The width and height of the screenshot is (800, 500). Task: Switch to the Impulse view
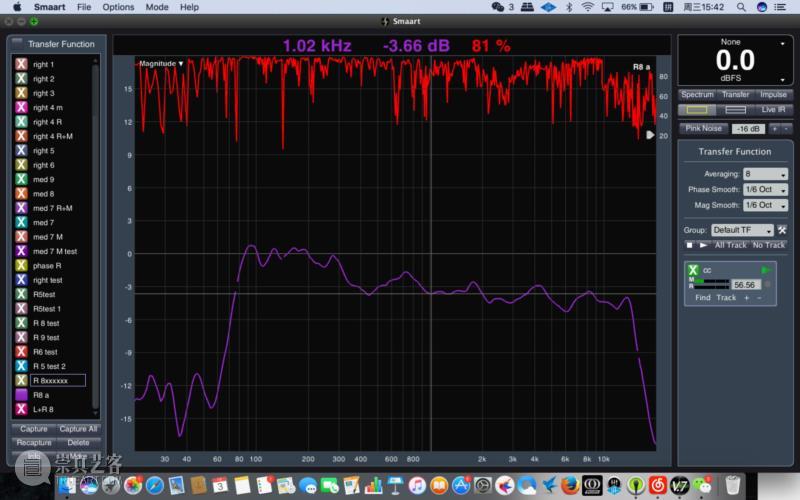[x=773, y=94]
